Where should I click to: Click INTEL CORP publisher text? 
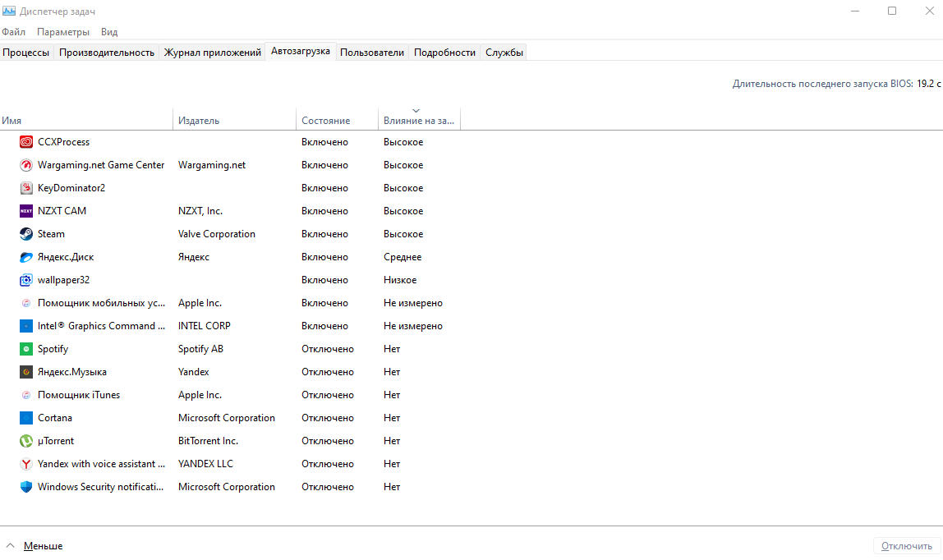pyautogui.click(x=205, y=326)
